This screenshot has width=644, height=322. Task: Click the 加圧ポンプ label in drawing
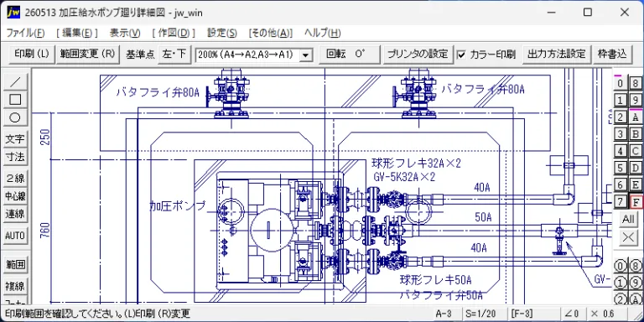coord(178,206)
